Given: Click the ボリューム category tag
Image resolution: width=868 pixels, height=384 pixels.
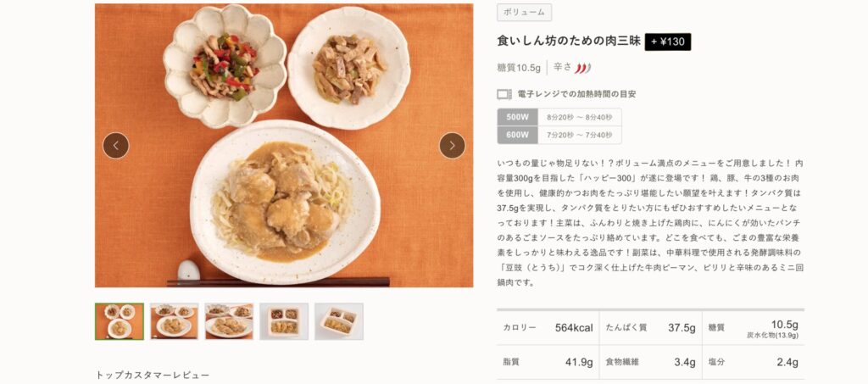Looking at the screenshot, I should (x=524, y=12).
